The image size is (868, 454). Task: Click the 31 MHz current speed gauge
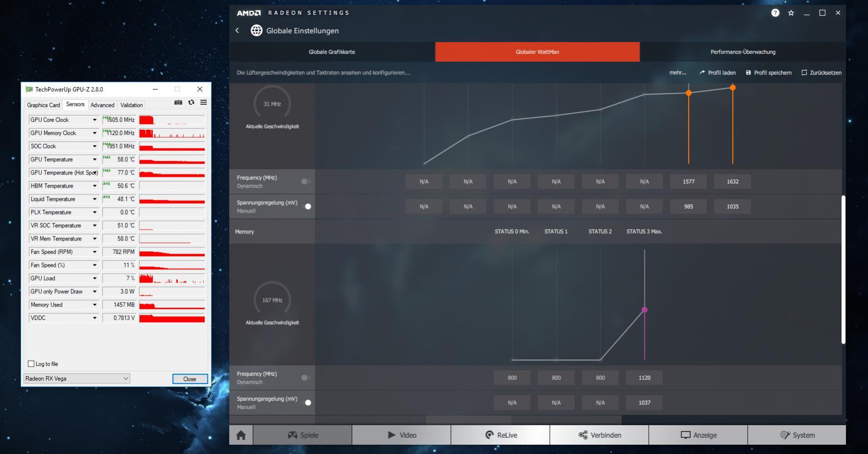click(272, 104)
